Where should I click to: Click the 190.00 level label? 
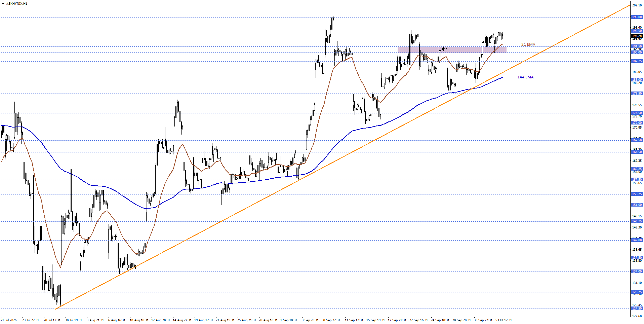pyautogui.click(x=637, y=52)
